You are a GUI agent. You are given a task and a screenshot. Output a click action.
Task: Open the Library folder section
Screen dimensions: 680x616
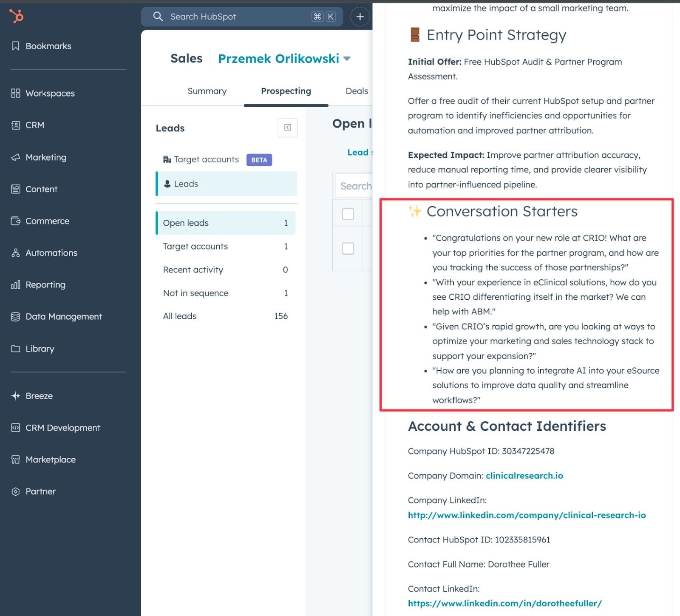coord(33,349)
